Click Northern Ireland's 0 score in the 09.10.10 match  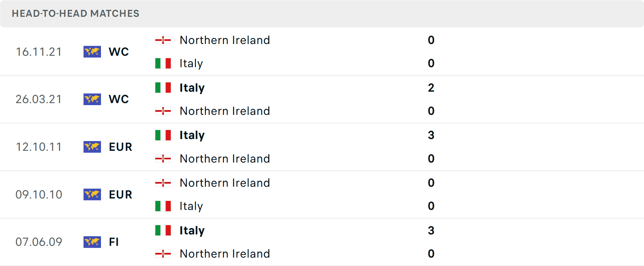point(431,183)
